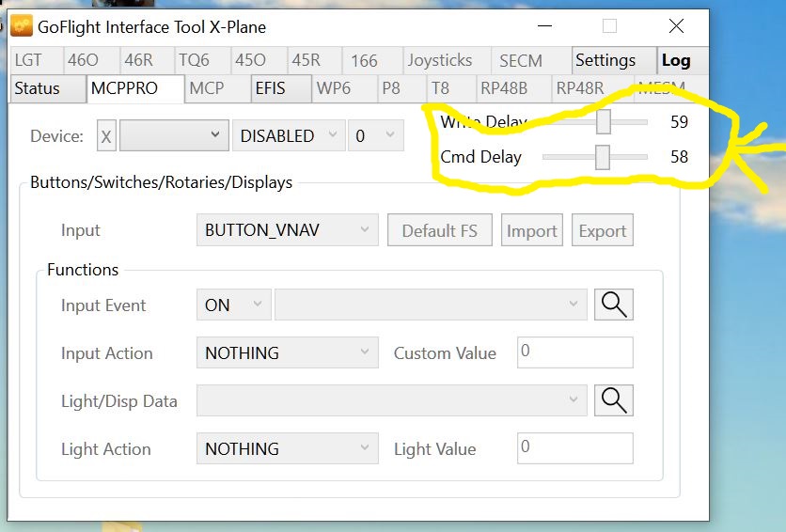Click the Custom Value input field
786x532 pixels.
click(574, 352)
